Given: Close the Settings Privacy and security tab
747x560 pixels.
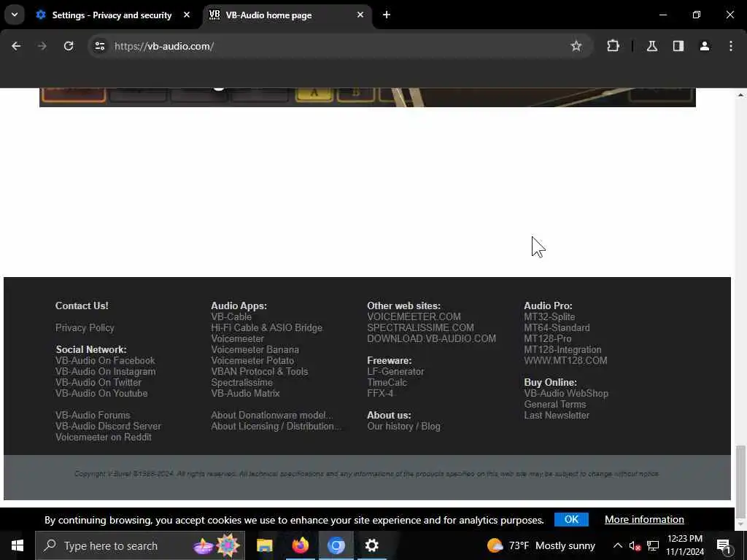Looking at the screenshot, I should tap(187, 15).
